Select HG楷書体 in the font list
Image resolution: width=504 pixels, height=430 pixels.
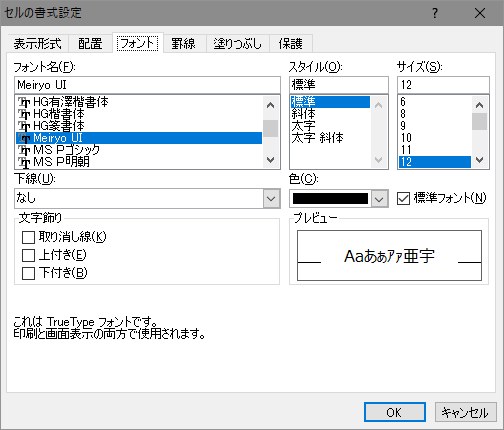point(139,114)
